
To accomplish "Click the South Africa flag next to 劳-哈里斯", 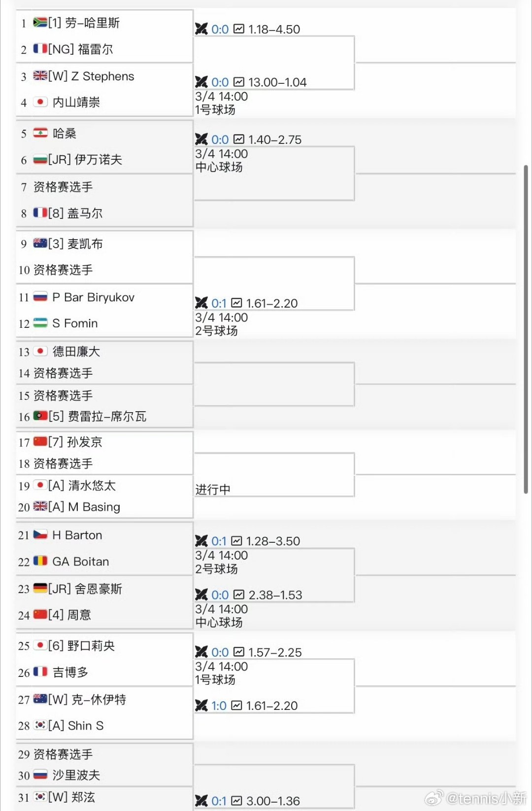I will pyautogui.click(x=39, y=23).
